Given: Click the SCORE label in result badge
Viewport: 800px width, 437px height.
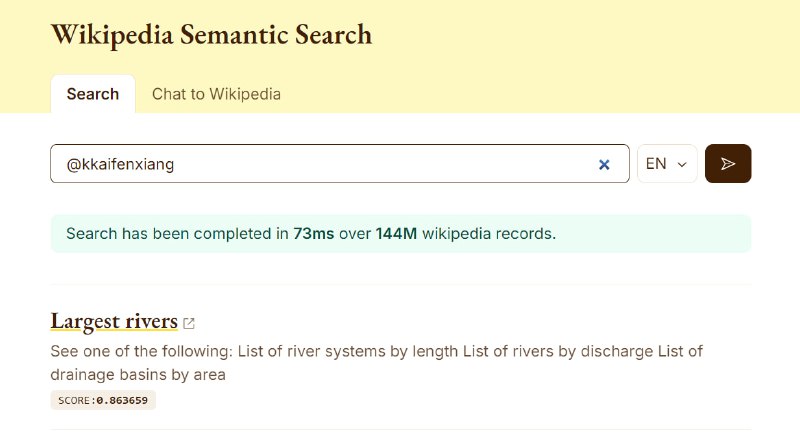Looking at the screenshot, I should (x=74, y=401).
